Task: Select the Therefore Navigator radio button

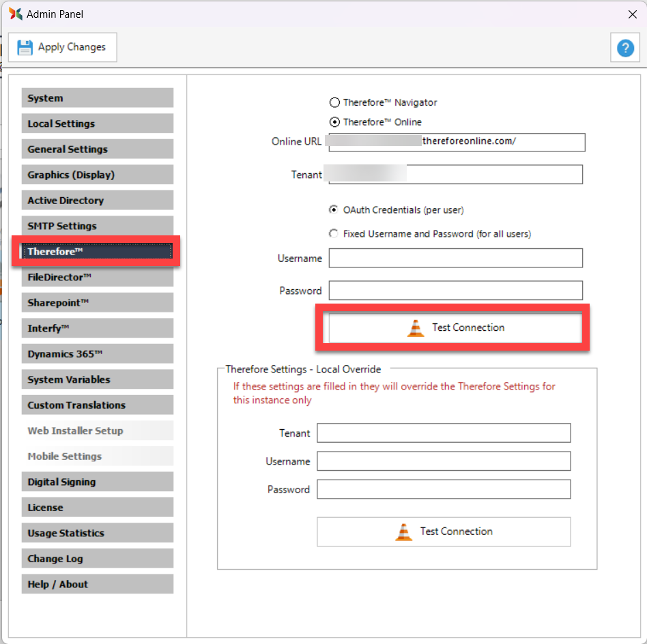Action: pyautogui.click(x=334, y=102)
